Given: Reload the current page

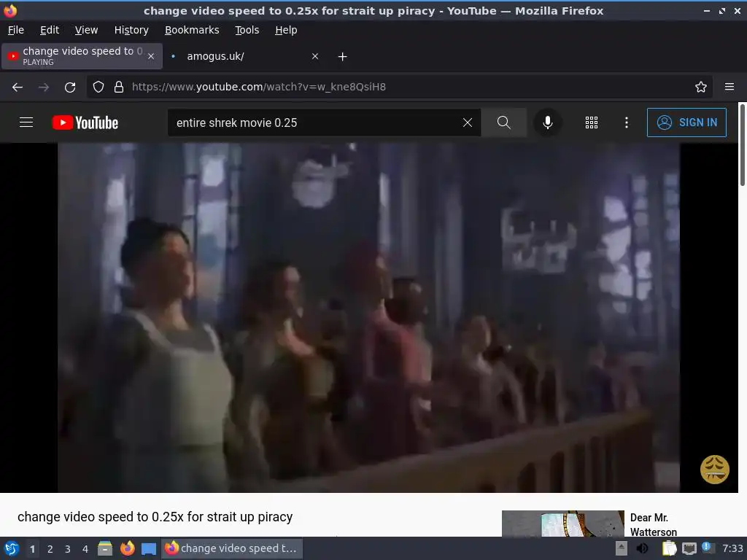Looking at the screenshot, I should (x=70, y=87).
